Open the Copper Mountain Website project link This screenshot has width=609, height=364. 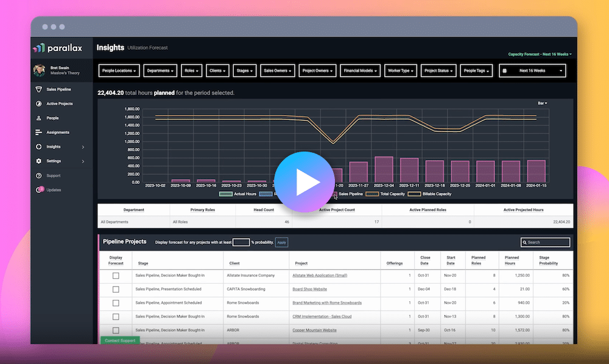314,331
